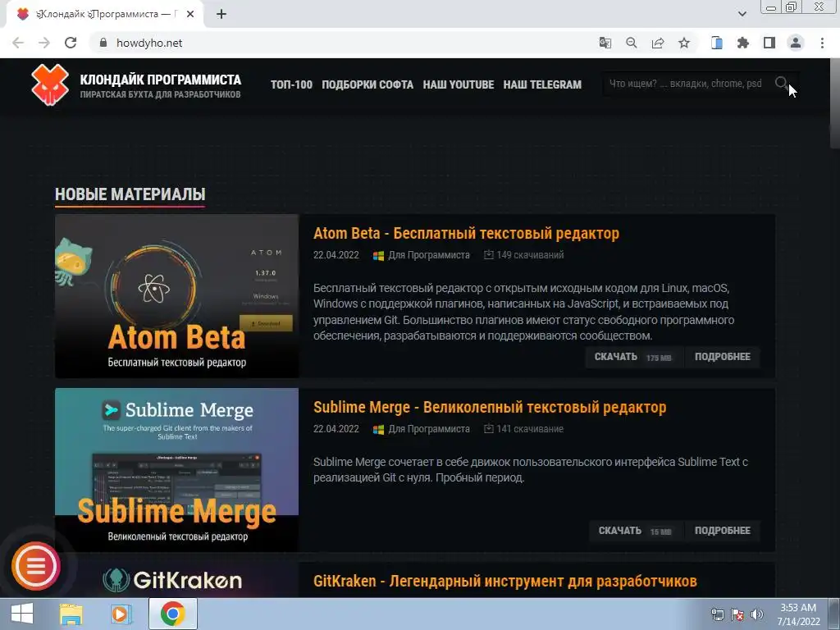Click the 141 скачивание text

(x=530, y=428)
